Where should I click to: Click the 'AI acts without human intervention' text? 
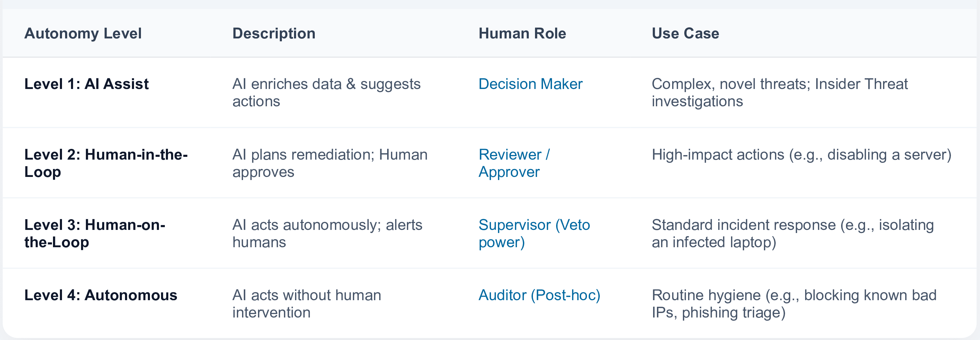tap(306, 304)
